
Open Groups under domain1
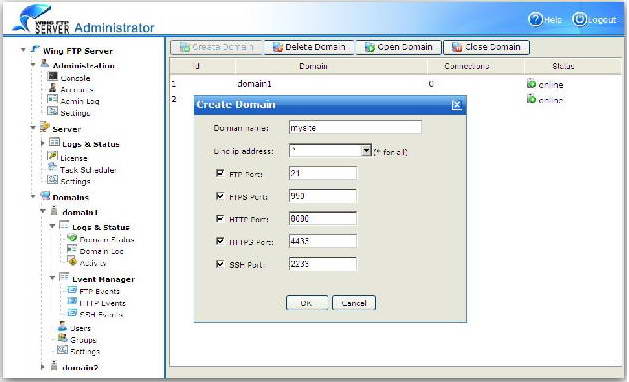tap(83, 339)
